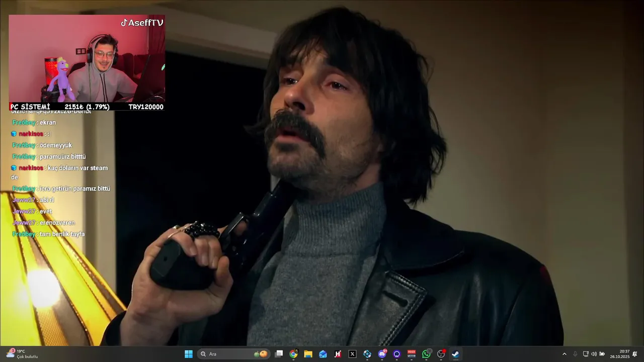Click the fruit icon in search box
Image resolution: width=644 pixels, height=362 pixels.
[x=261, y=354]
